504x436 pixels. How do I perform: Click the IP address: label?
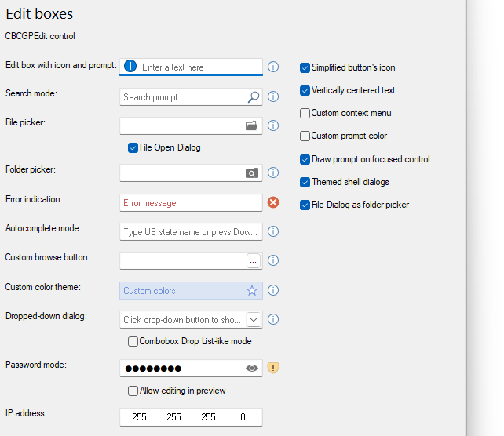(x=26, y=413)
